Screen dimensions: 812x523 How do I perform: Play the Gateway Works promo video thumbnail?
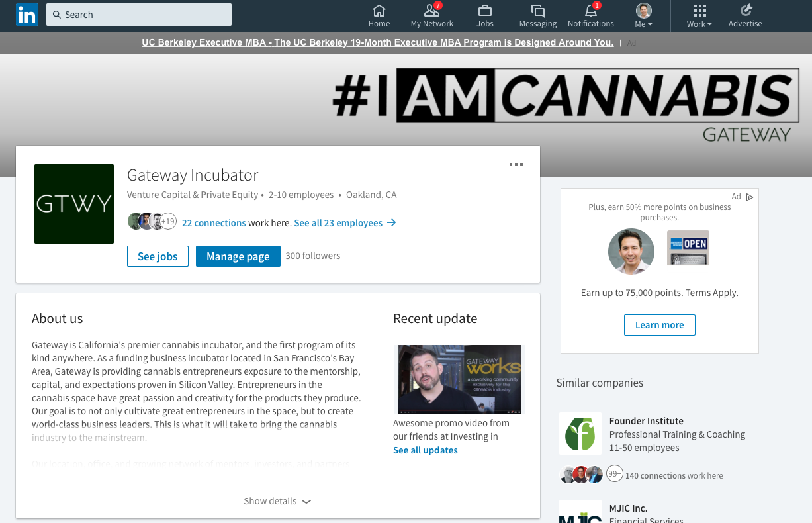point(459,379)
